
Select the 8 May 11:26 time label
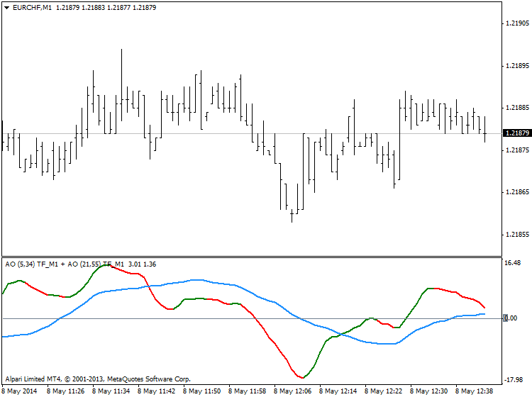[x=66, y=391]
